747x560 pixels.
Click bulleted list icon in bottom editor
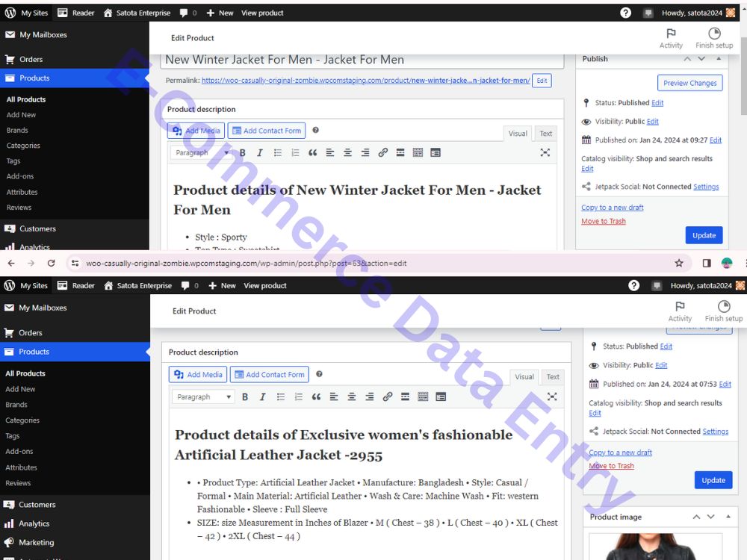pyautogui.click(x=281, y=396)
